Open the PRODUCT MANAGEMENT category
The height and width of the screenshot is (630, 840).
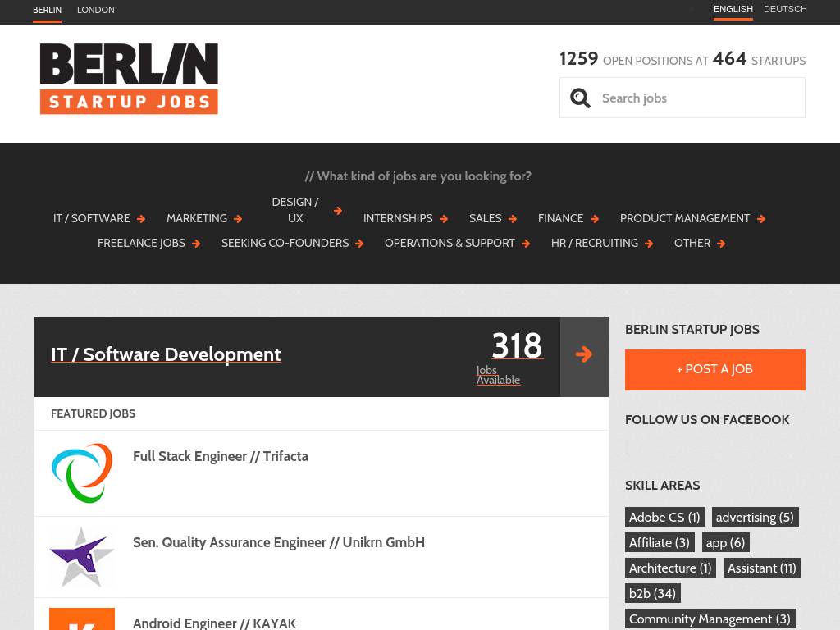point(685,218)
